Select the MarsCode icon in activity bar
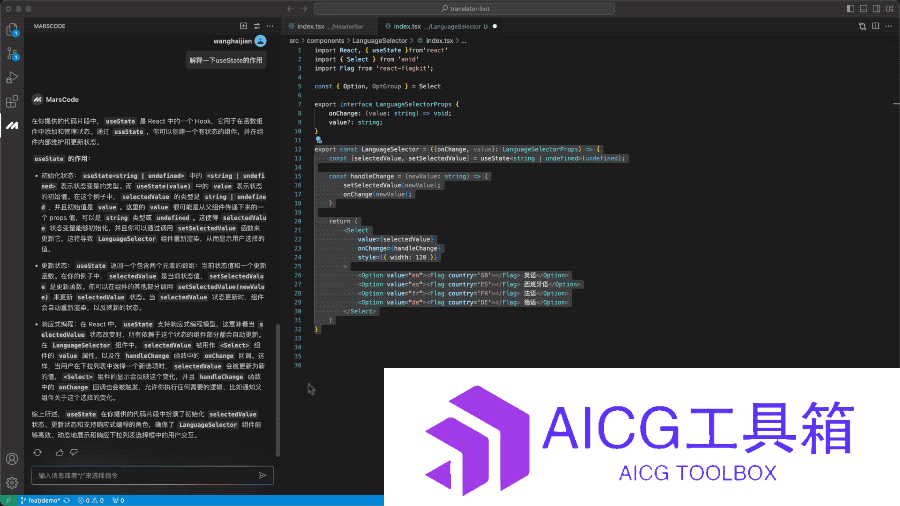Screen dimensions: 900x506 point(12,125)
